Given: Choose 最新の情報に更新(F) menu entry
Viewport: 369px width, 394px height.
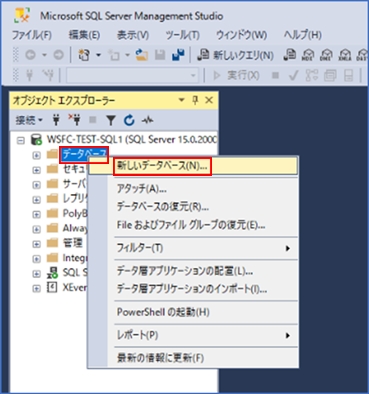Looking at the screenshot, I should 193,358.
